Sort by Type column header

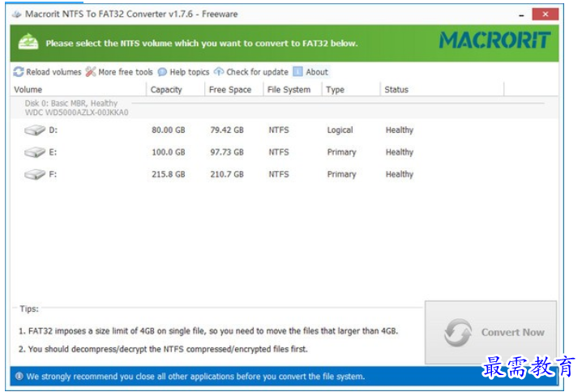pyautogui.click(x=335, y=90)
